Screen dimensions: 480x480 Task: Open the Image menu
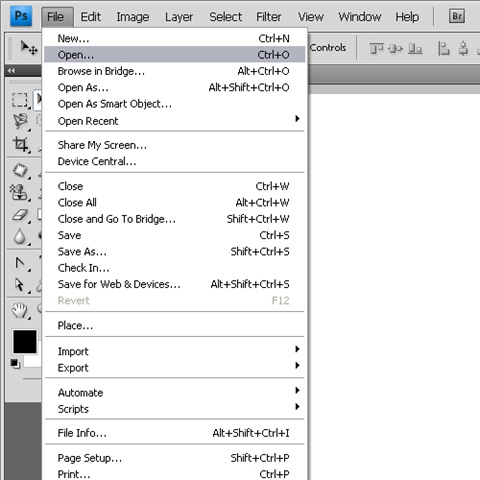pos(133,17)
